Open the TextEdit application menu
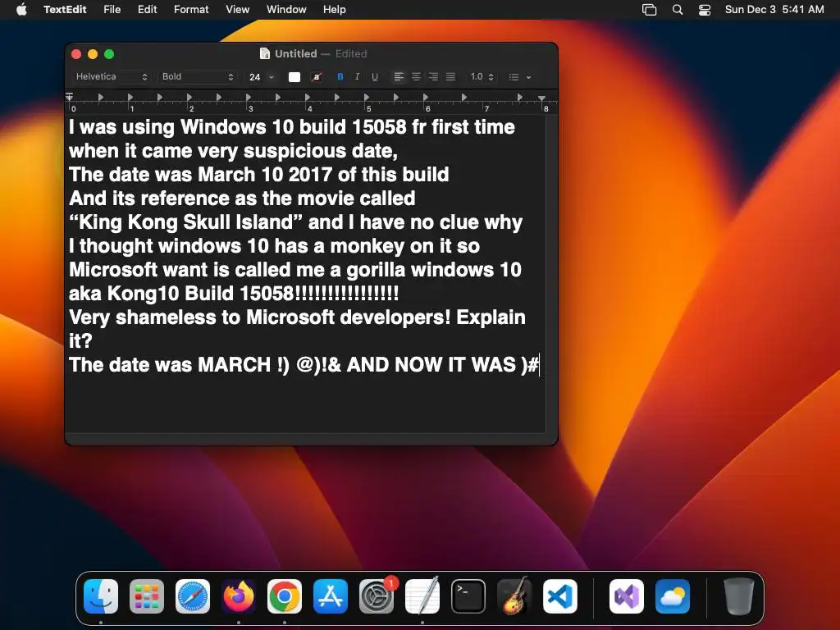This screenshot has width=840, height=630. (x=65, y=10)
